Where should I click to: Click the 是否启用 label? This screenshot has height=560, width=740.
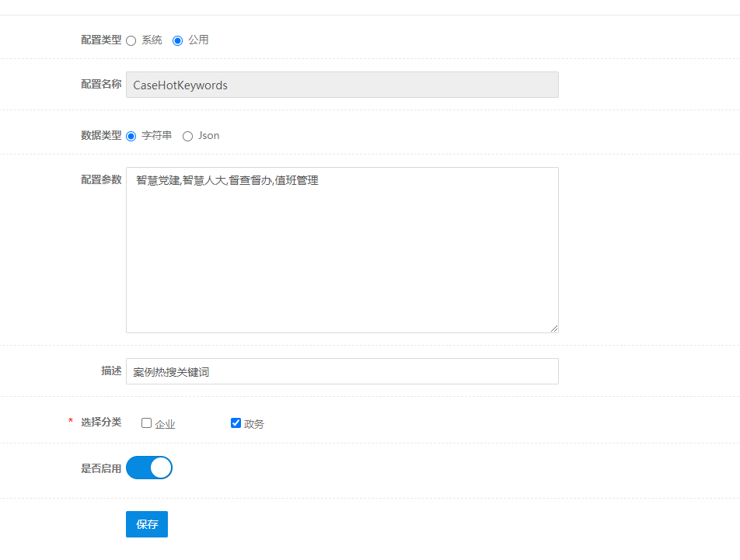pyautogui.click(x=101, y=468)
